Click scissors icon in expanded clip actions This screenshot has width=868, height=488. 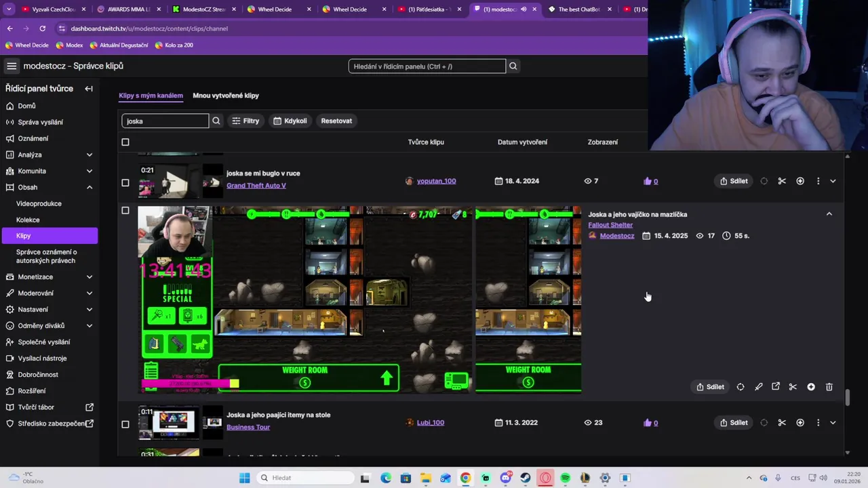[793, 387]
